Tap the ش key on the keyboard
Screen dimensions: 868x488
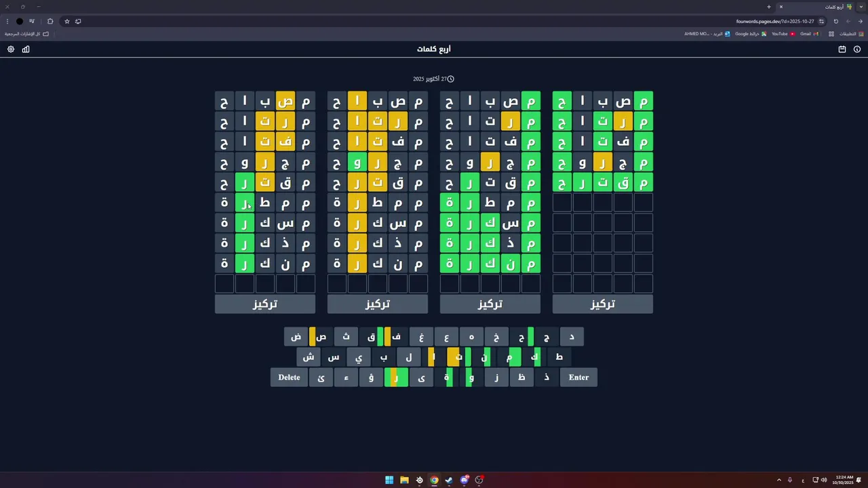click(308, 357)
